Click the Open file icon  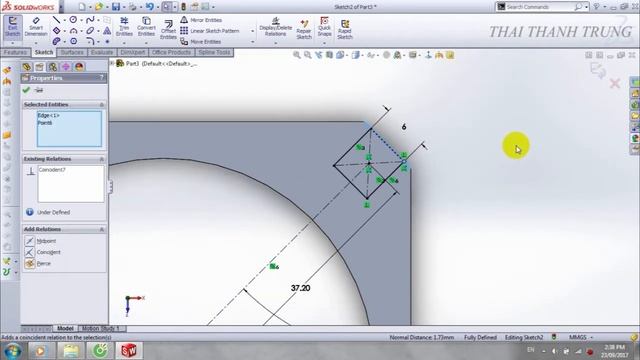click(99, 7)
